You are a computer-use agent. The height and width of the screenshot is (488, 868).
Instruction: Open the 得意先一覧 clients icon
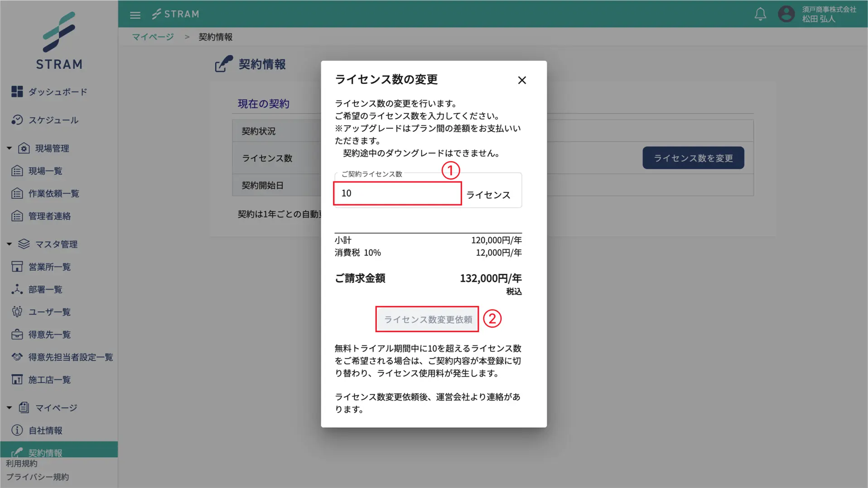tap(17, 334)
